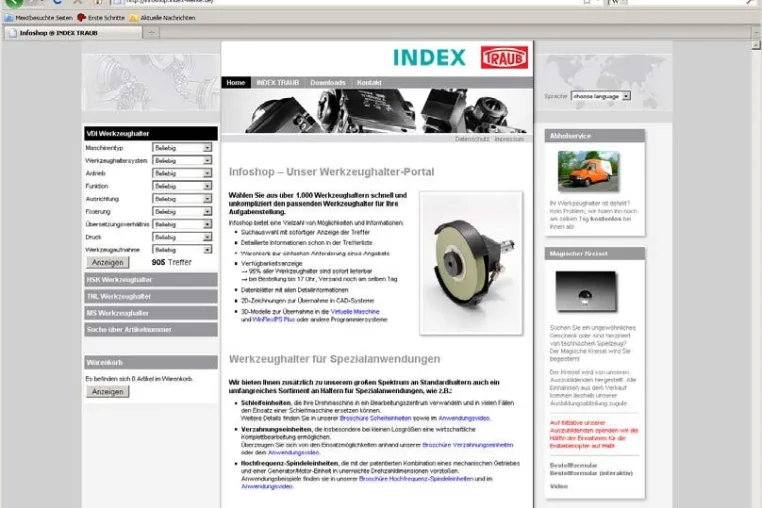Viewport: 762px width, 508px height.
Task: Open Broschüre Hochfrequenz-Spindeleinheiten link
Action: (416, 479)
